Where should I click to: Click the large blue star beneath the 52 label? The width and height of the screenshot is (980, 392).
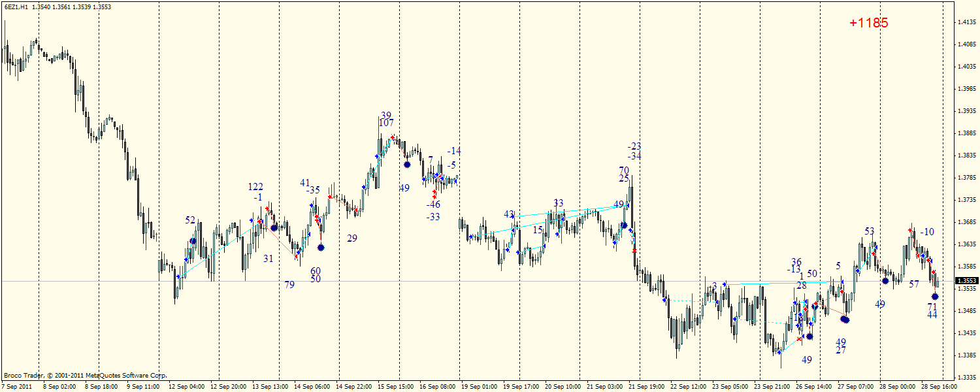(193, 242)
